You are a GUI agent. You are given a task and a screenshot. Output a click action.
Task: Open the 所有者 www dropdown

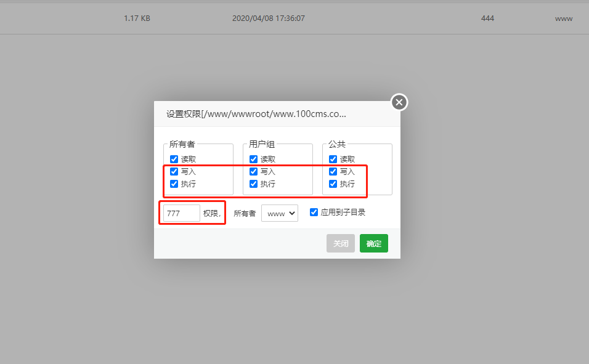(280, 213)
